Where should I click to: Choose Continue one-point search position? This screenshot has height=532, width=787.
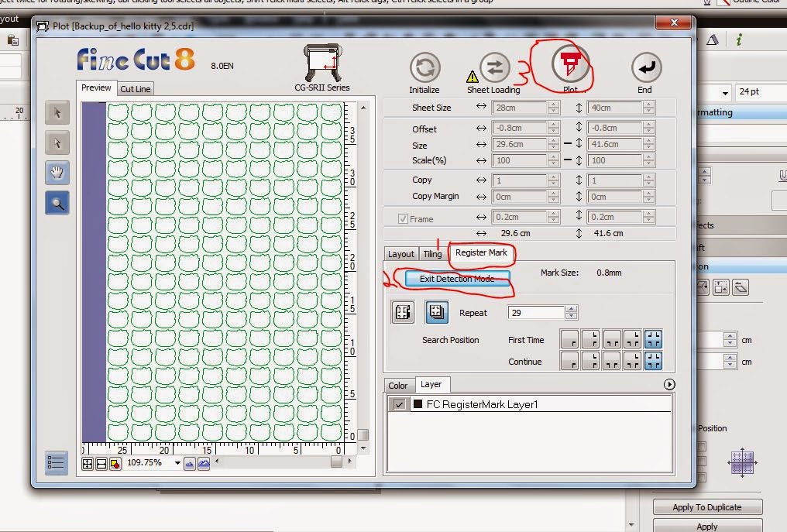(569, 361)
